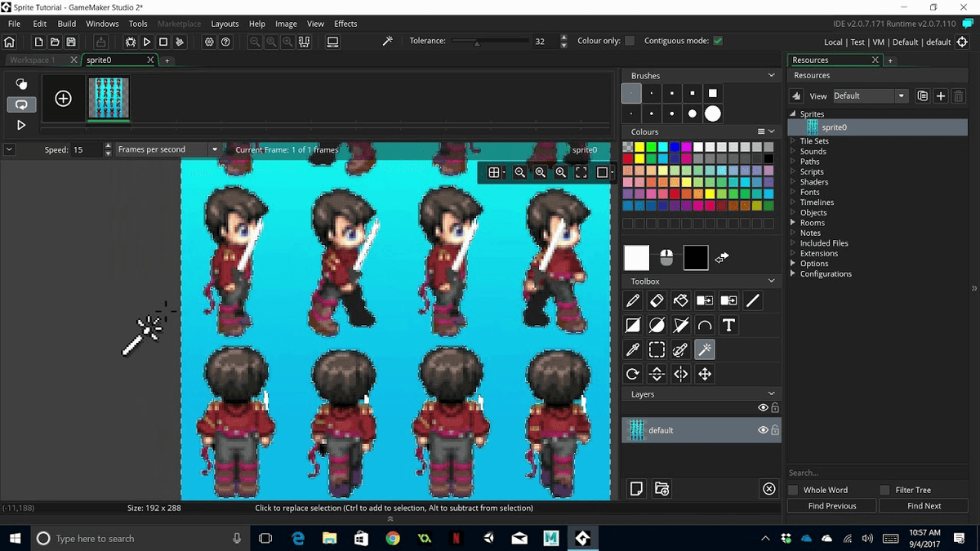
Task: Select the filled Rectangle tool
Action: pos(633,326)
